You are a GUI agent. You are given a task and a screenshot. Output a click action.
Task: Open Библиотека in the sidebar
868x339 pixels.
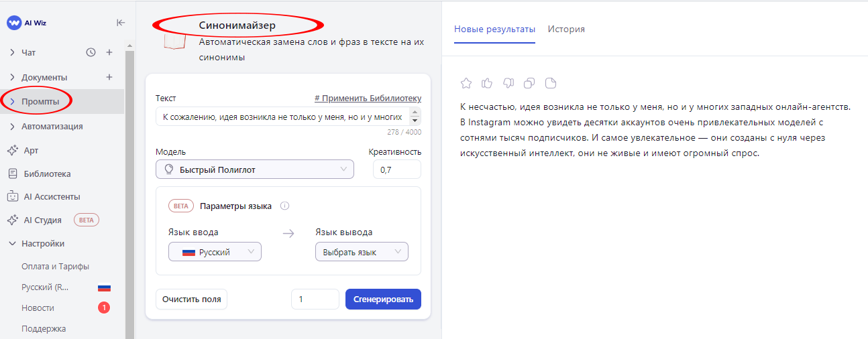pyautogui.click(x=47, y=174)
